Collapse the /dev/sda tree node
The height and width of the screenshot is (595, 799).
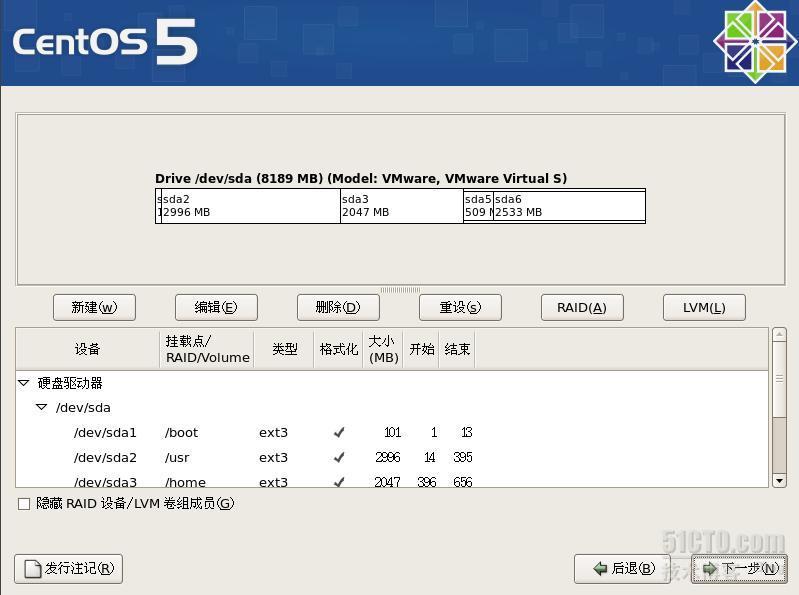click(41, 407)
